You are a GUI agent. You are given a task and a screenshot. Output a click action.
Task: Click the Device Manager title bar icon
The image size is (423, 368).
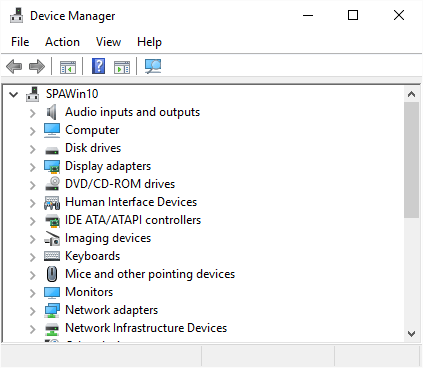(16, 15)
